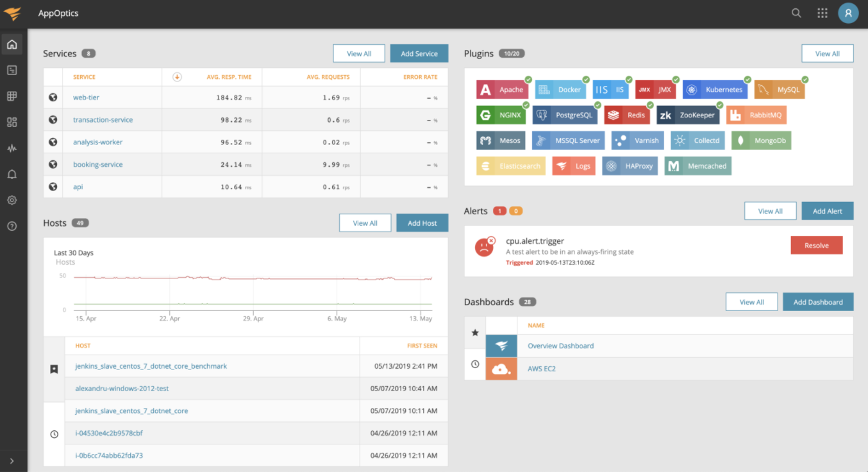
Task: Select the Kubernetes plugin tile
Action: 715,90
